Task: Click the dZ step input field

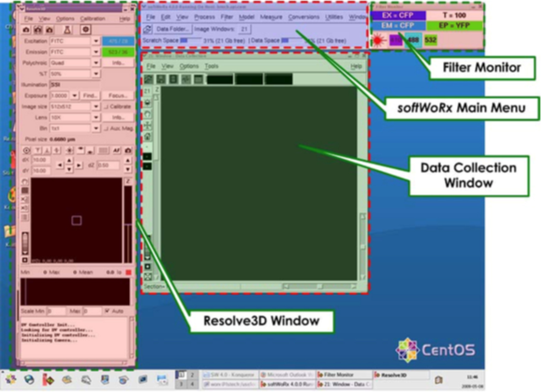Action: point(108,165)
